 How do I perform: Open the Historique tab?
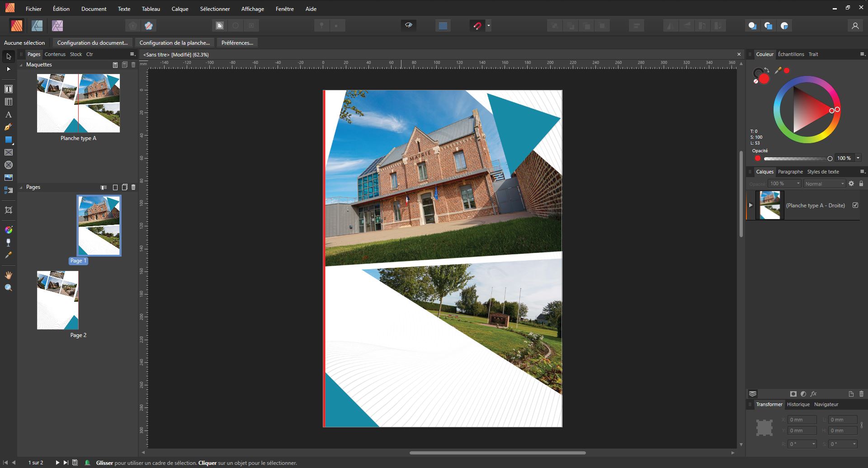point(798,404)
